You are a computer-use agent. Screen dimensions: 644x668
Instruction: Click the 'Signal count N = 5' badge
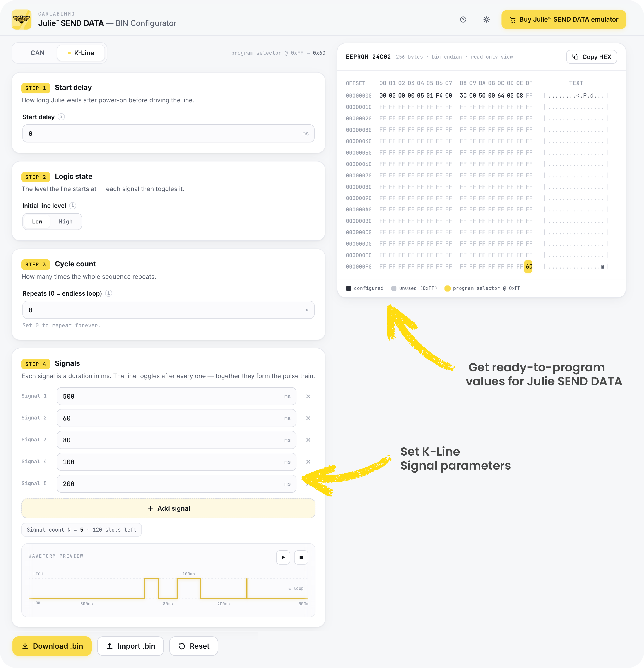tap(82, 530)
